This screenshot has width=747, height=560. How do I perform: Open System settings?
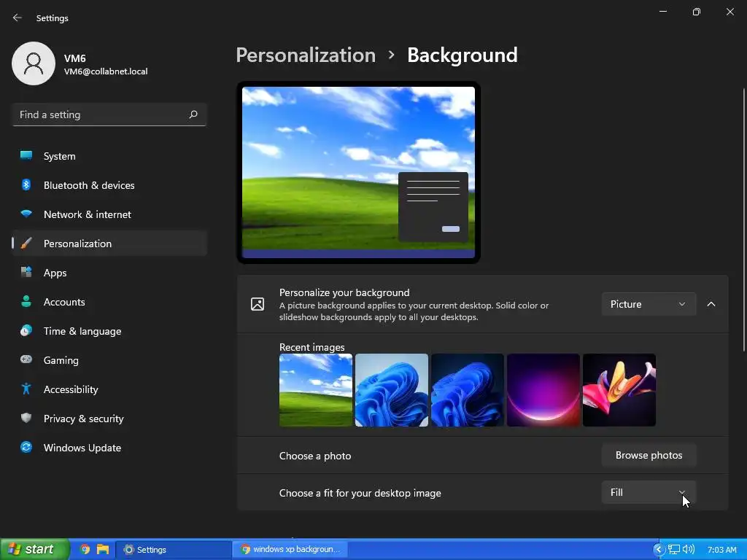[109, 156]
